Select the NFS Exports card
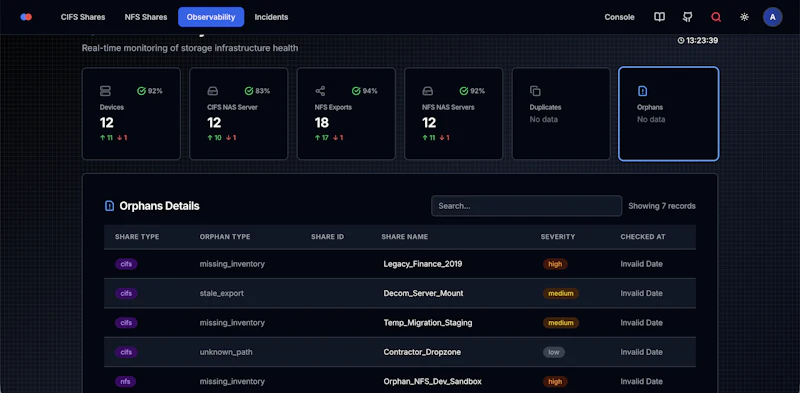This screenshot has width=800, height=393. [x=346, y=114]
